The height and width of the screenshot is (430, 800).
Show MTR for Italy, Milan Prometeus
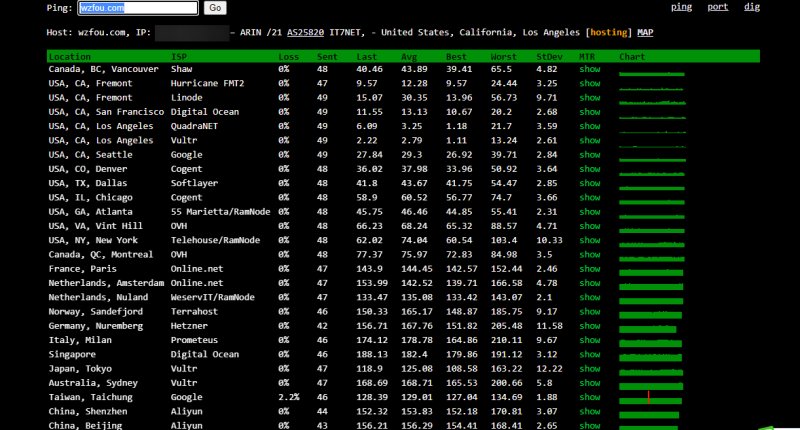(x=589, y=340)
